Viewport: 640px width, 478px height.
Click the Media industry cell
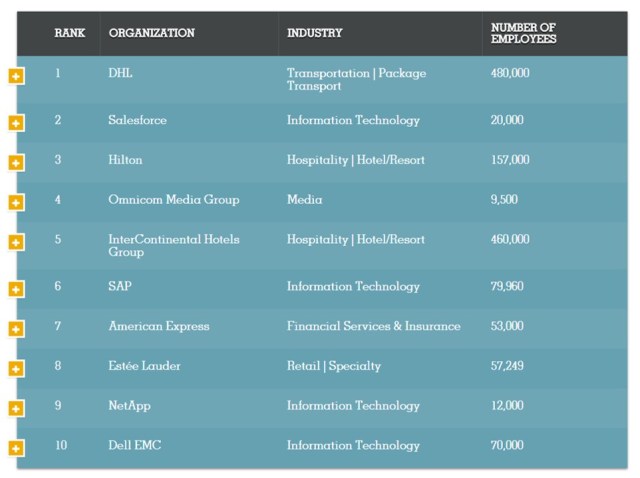(x=304, y=200)
